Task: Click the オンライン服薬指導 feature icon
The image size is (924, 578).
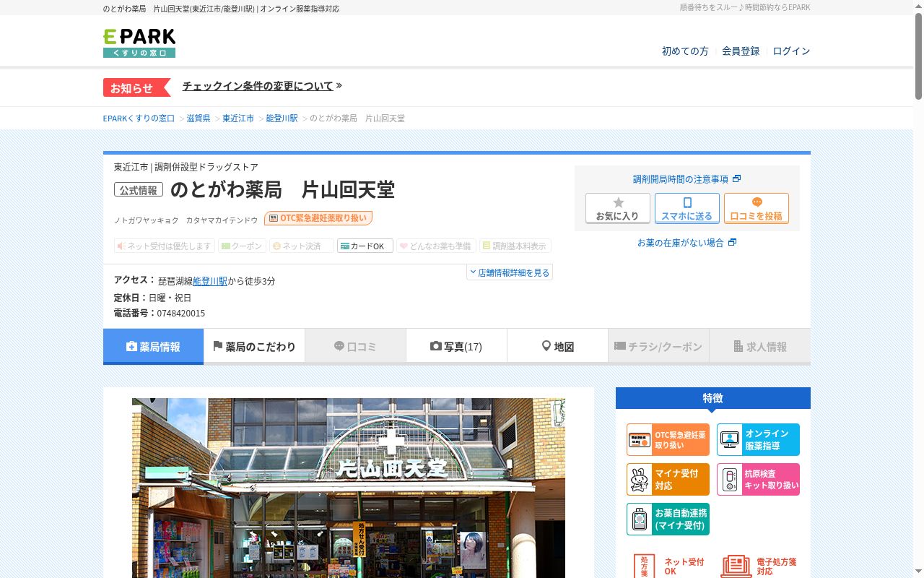Action: tap(730, 439)
